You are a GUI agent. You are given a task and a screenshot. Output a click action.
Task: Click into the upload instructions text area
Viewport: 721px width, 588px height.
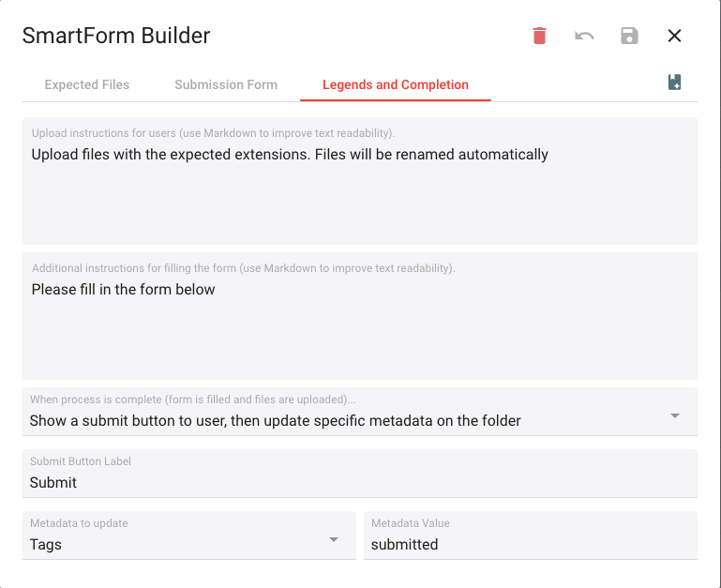(x=360, y=181)
